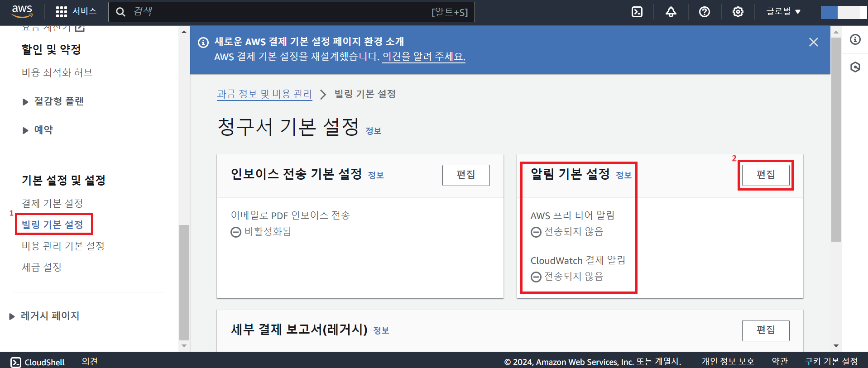This screenshot has height=368, width=868.
Task: Click the CloudWatch 결제 알림 label
Action: click(x=578, y=260)
